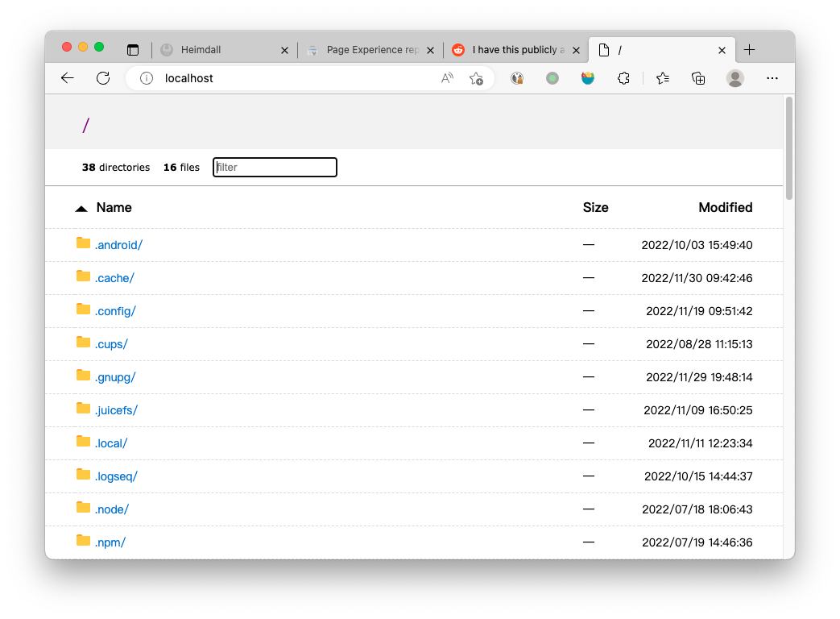Click the page vertical scrollbar thumb
This screenshot has height=619, width=840.
(x=789, y=148)
